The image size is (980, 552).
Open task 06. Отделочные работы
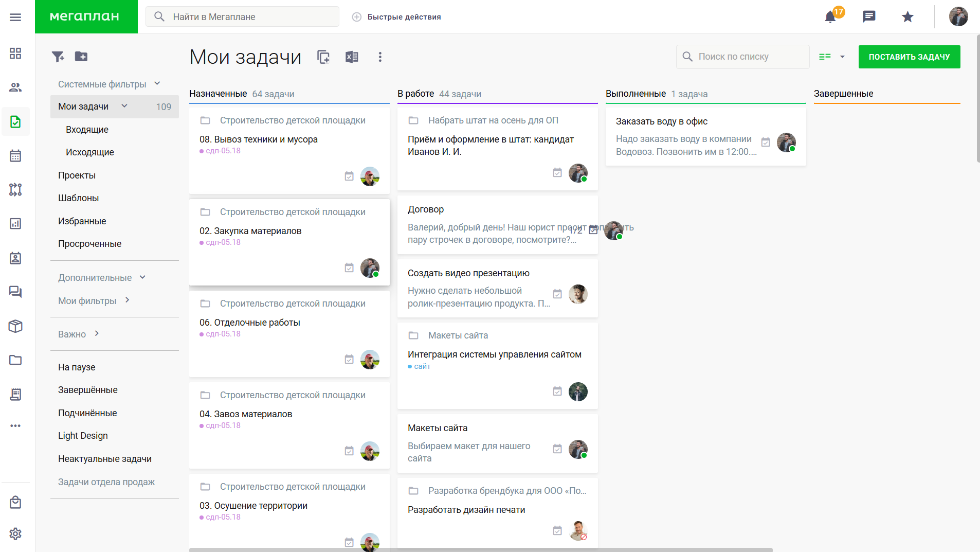(x=250, y=323)
